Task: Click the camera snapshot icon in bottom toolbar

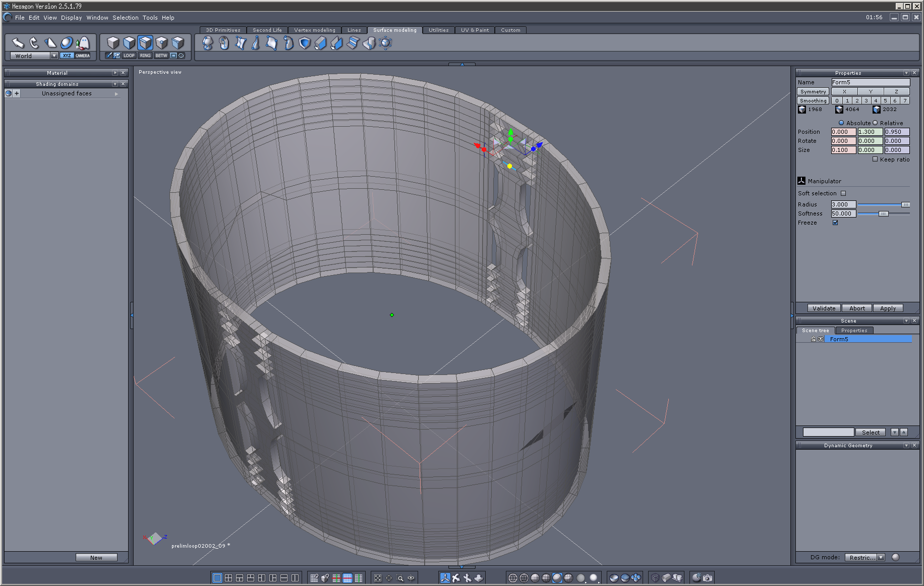Action: (708, 578)
